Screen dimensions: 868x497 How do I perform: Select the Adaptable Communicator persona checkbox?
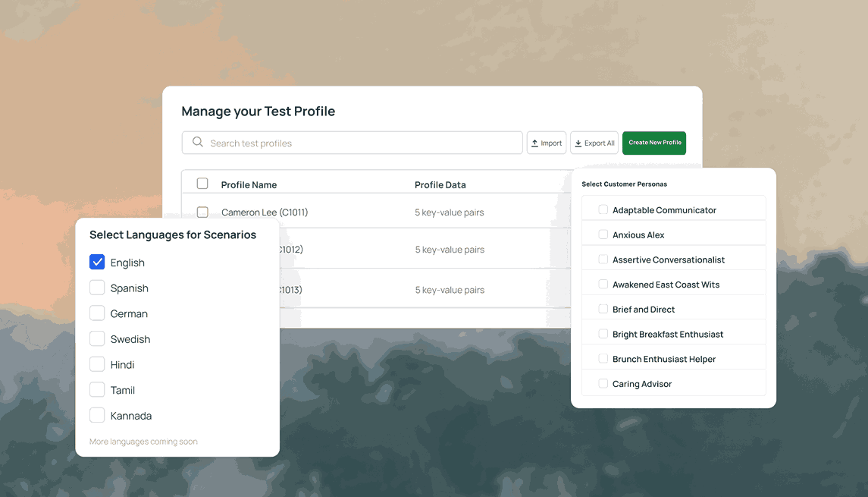pyautogui.click(x=603, y=209)
